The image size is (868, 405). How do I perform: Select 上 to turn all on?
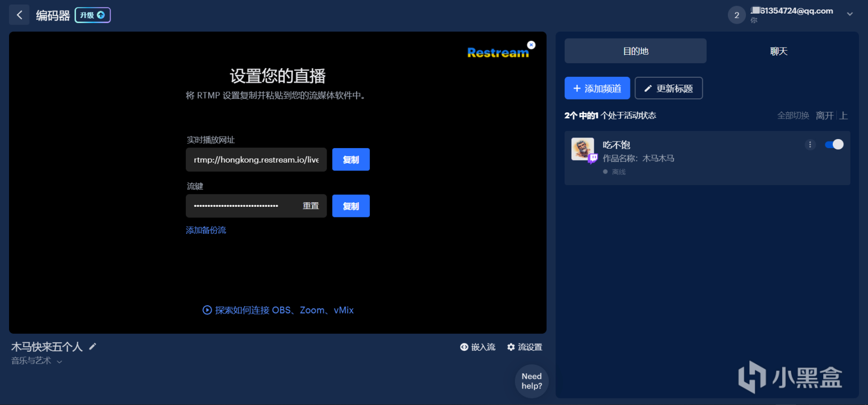(x=843, y=115)
